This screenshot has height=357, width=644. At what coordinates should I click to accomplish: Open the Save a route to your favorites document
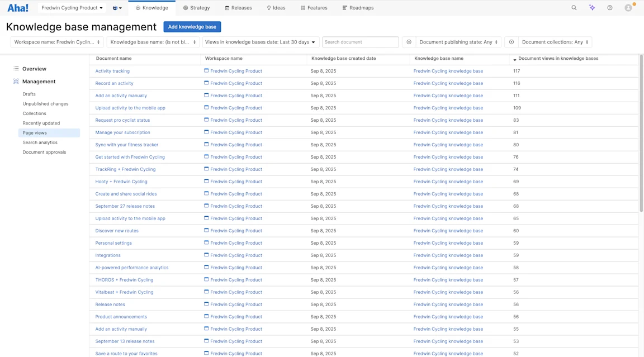coord(126,353)
